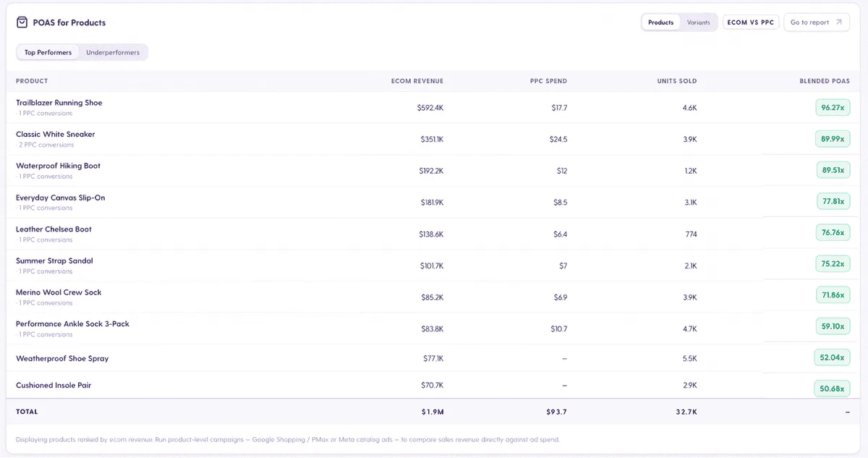The image size is (868, 458).
Task: Click the 77.81x POAS badge
Action: [833, 202]
